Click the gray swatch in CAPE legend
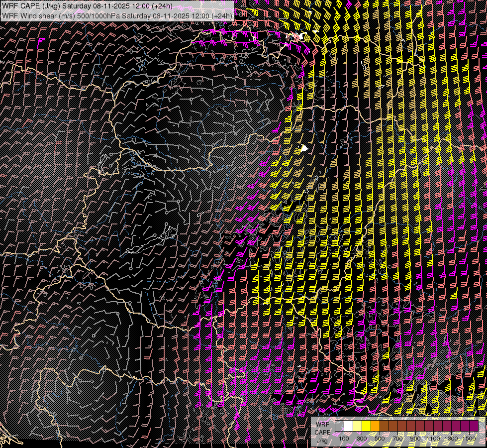 [x=339, y=426]
